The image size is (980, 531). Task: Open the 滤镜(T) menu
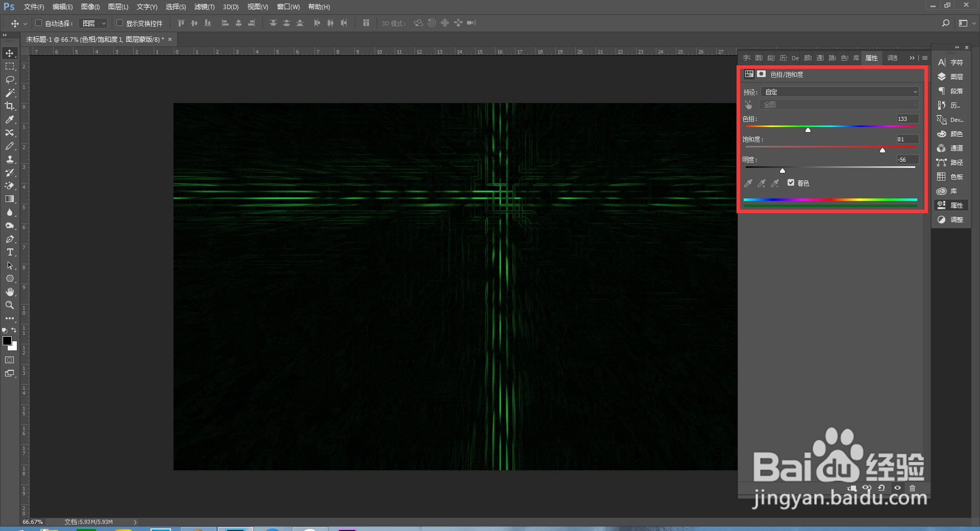point(204,7)
